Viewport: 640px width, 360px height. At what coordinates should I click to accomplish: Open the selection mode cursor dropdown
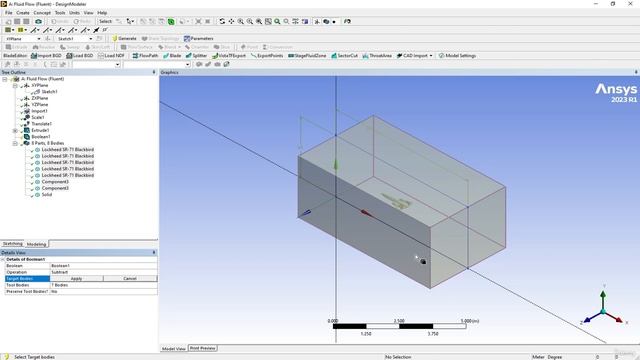[130, 21]
